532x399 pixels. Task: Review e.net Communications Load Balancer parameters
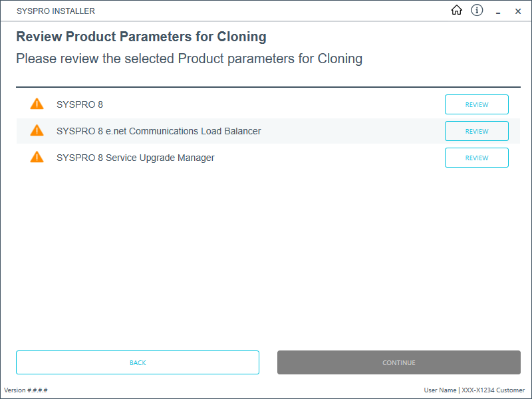coord(476,131)
